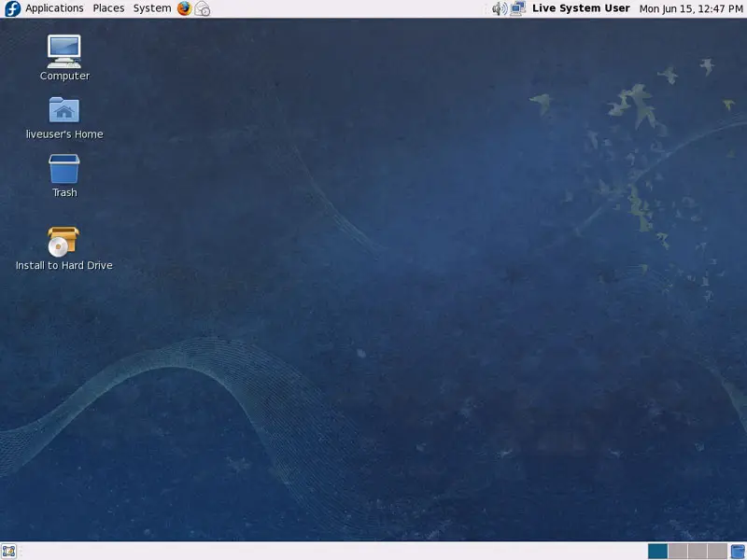Open the System menu
Screen dimensions: 747x560
151,8
